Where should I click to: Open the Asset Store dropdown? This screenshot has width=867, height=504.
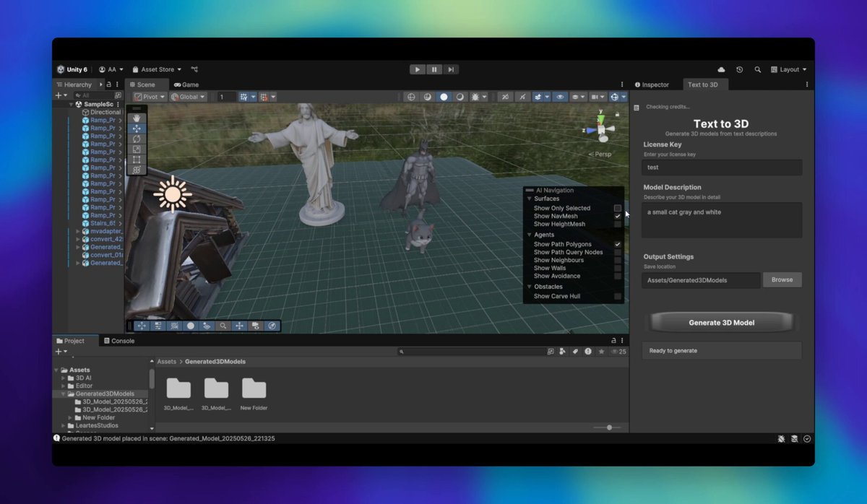[x=157, y=69]
